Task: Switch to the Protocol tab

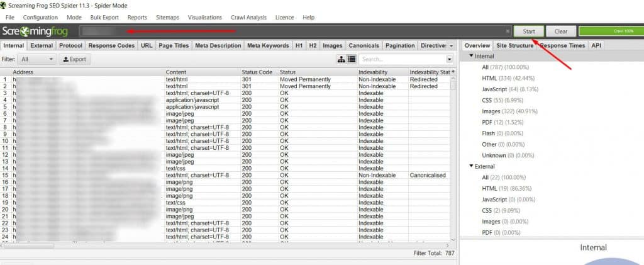Action: point(70,45)
